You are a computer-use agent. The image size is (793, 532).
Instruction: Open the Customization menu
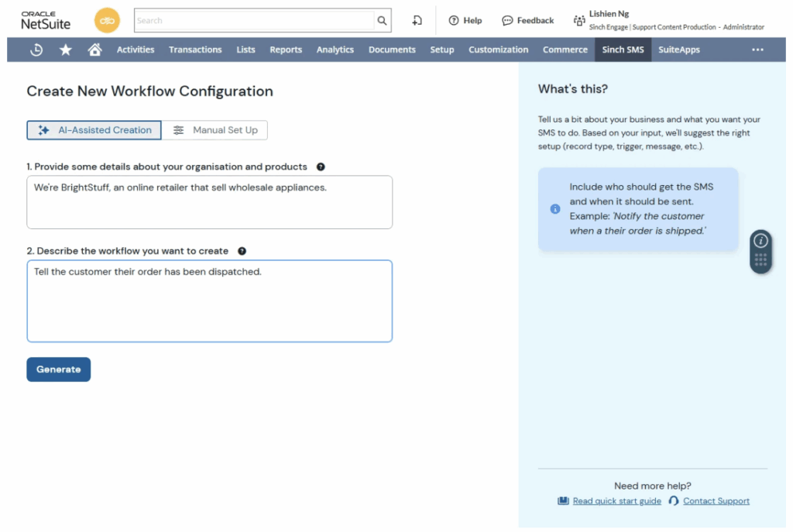(498, 50)
